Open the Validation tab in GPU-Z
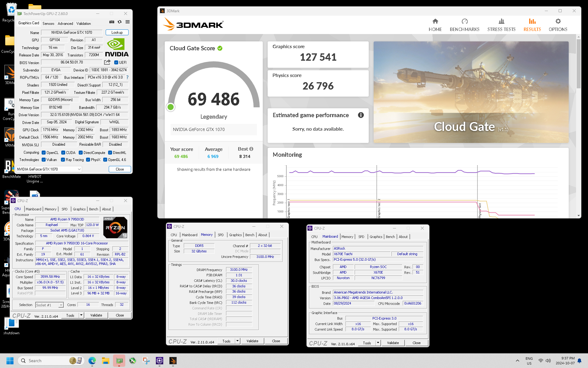588x368 pixels. pyautogui.click(x=84, y=24)
